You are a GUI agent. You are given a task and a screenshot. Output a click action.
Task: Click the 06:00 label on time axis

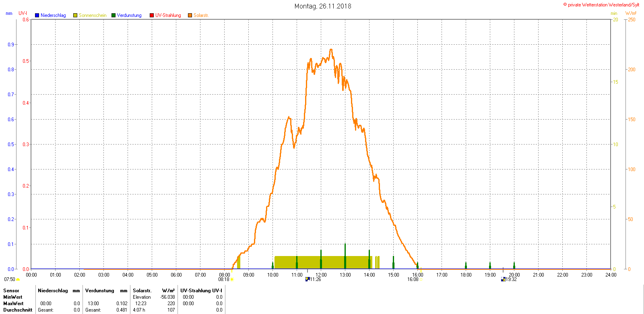pyautogui.click(x=176, y=275)
